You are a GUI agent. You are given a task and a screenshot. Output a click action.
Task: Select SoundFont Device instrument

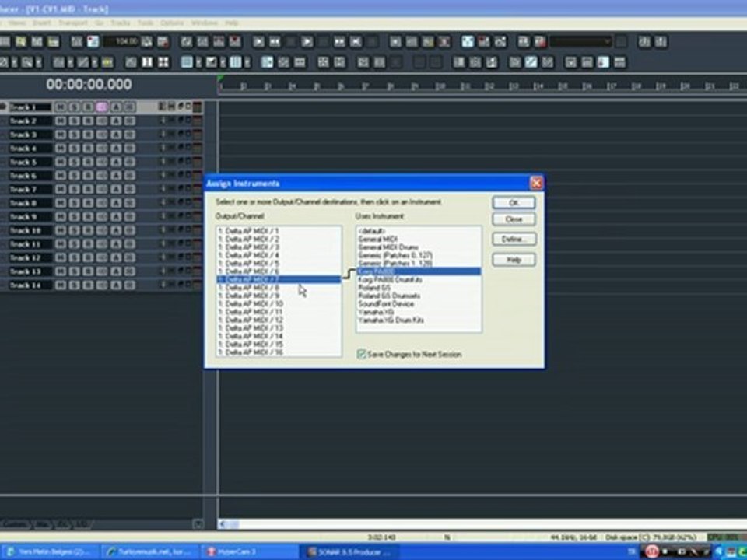(419, 304)
